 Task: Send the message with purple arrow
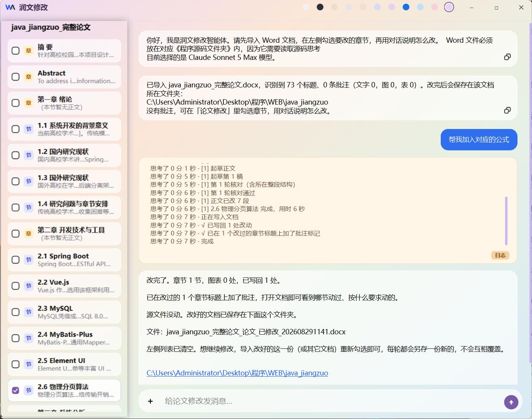[511, 402]
